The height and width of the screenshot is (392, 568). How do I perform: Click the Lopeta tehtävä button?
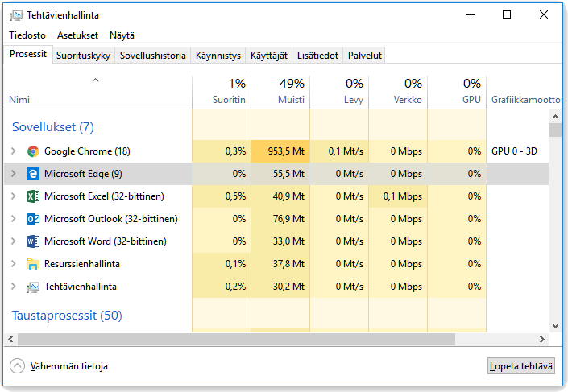[521, 366]
